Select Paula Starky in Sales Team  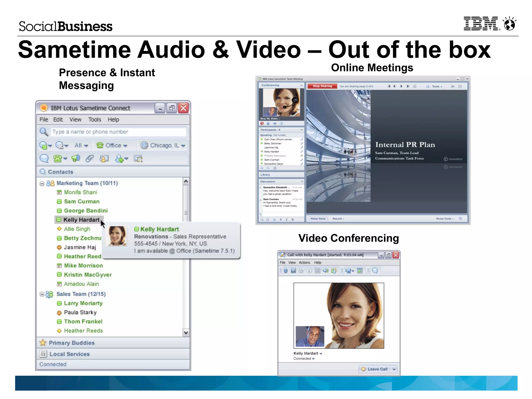[x=80, y=312]
